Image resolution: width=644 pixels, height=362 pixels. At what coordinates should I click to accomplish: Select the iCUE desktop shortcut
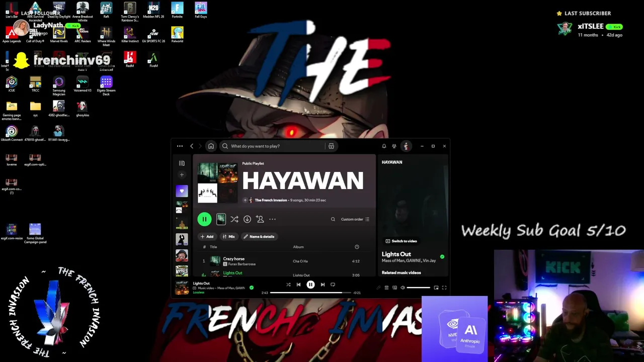tap(12, 84)
